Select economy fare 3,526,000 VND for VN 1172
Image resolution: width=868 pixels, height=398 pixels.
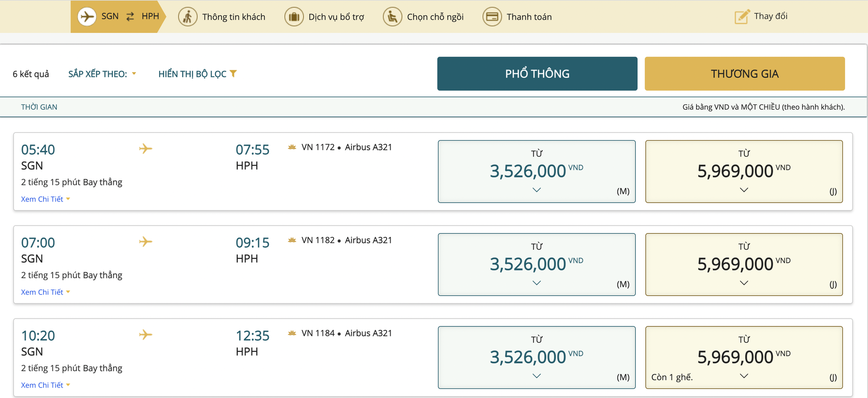click(536, 171)
